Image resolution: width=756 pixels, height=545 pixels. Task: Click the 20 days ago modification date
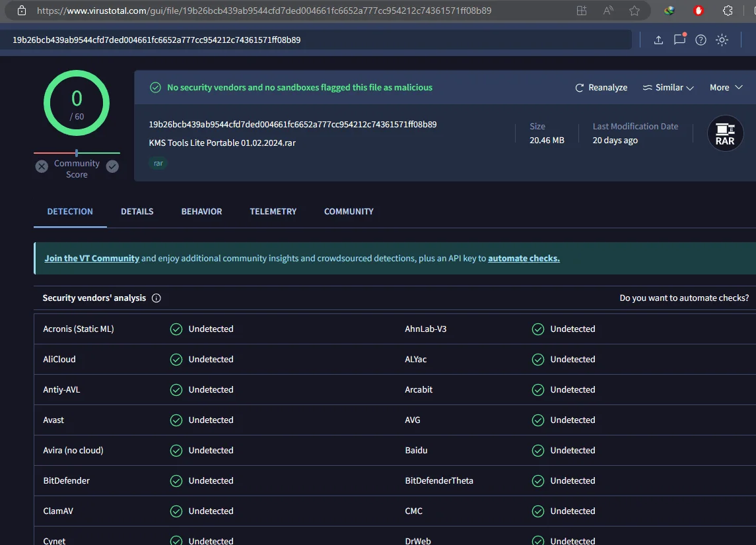[x=615, y=141]
